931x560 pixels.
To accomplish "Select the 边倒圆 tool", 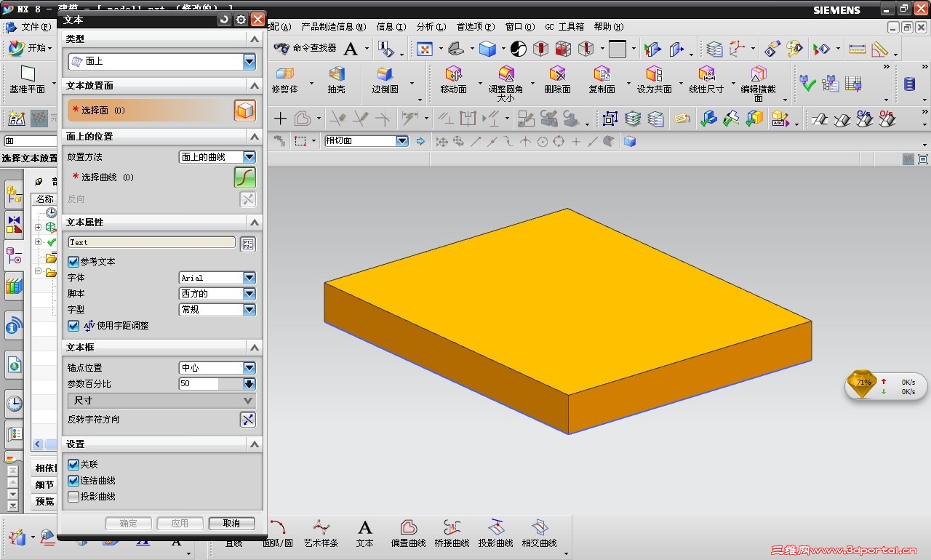I will 385,80.
